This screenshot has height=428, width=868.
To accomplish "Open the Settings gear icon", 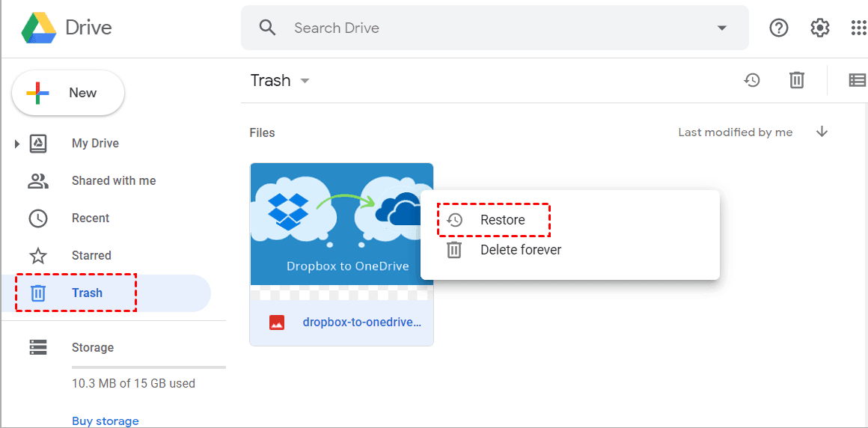I will pyautogui.click(x=820, y=28).
